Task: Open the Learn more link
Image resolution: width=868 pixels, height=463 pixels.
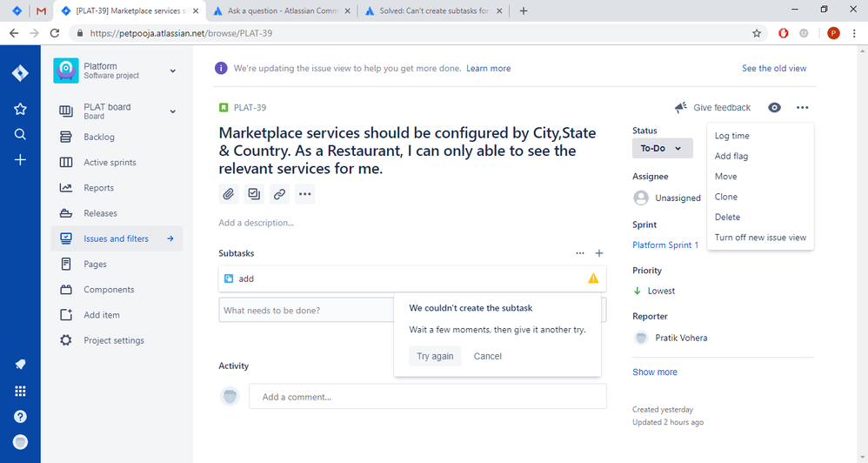Action: (x=488, y=68)
